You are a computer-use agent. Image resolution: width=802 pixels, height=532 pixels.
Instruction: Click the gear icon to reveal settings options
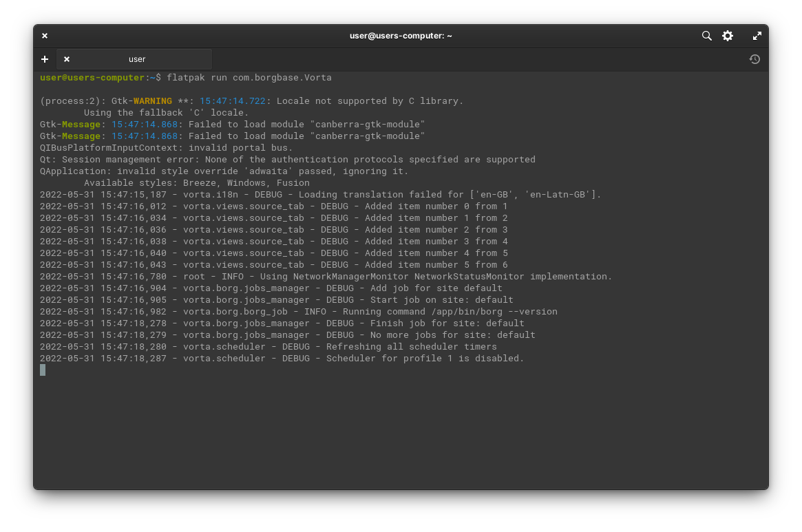pos(728,35)
